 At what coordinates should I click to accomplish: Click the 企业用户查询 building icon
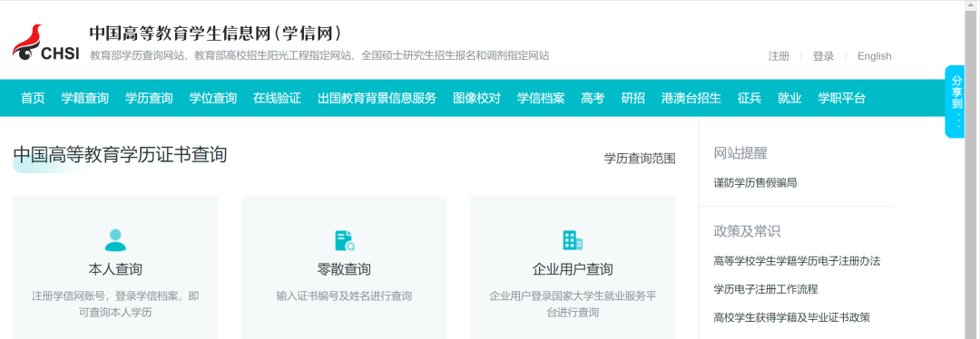[x=573, y=239]
